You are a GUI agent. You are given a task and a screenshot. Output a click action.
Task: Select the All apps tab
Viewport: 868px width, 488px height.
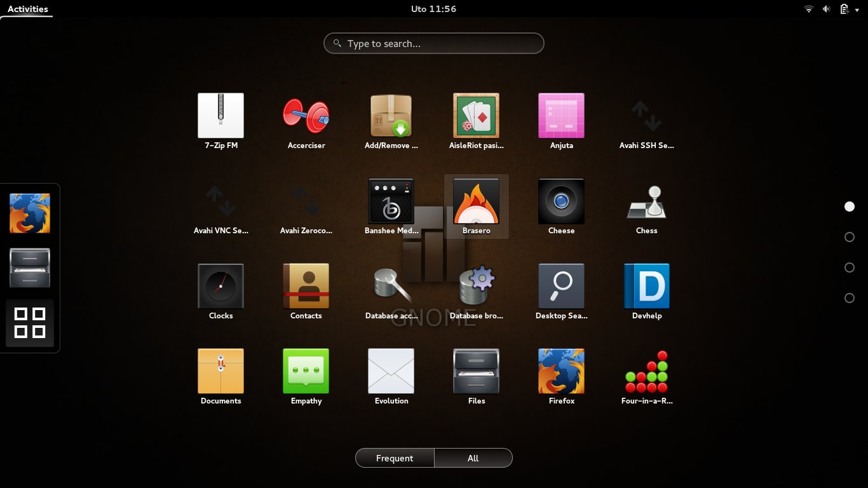[x=473, y=458]
